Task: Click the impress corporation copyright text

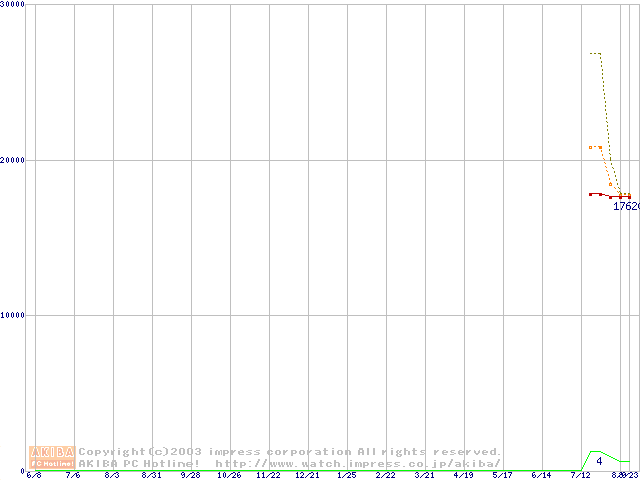Action: click(290, 452)
